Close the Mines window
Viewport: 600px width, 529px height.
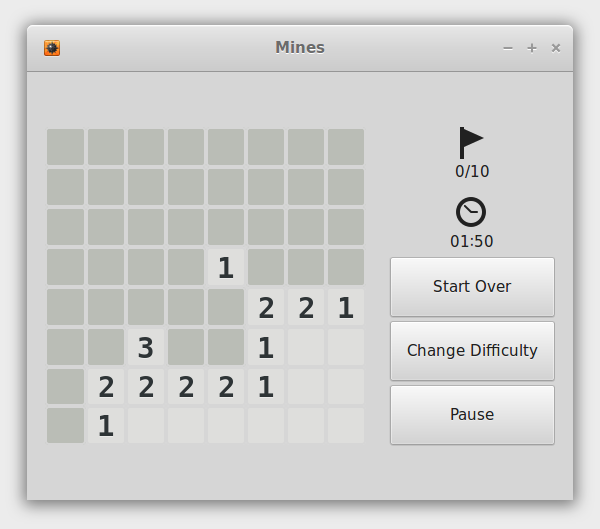coord(556,48)
